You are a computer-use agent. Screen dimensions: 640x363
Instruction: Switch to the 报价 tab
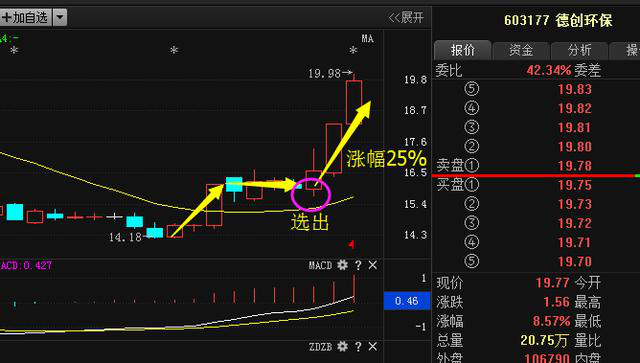coord(463,50)
